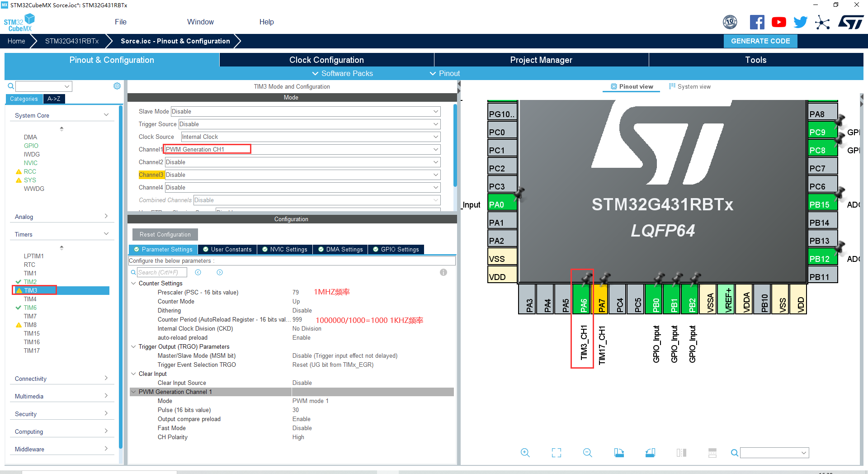Switch to A->Z peripheral sorting
This screenshot has width=868, height=474.
54,99
